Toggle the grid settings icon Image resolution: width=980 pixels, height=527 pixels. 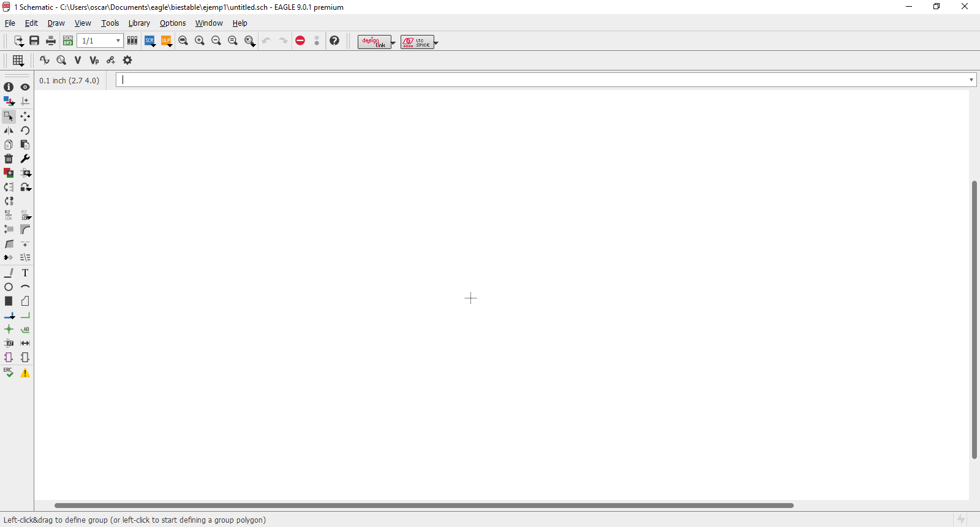click(18, 61)
